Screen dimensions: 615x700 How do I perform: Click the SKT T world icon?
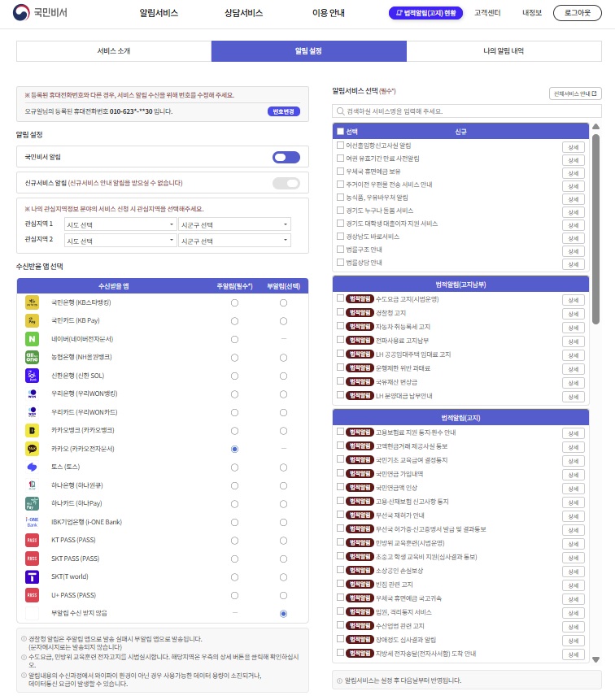(x=32, y=576)
